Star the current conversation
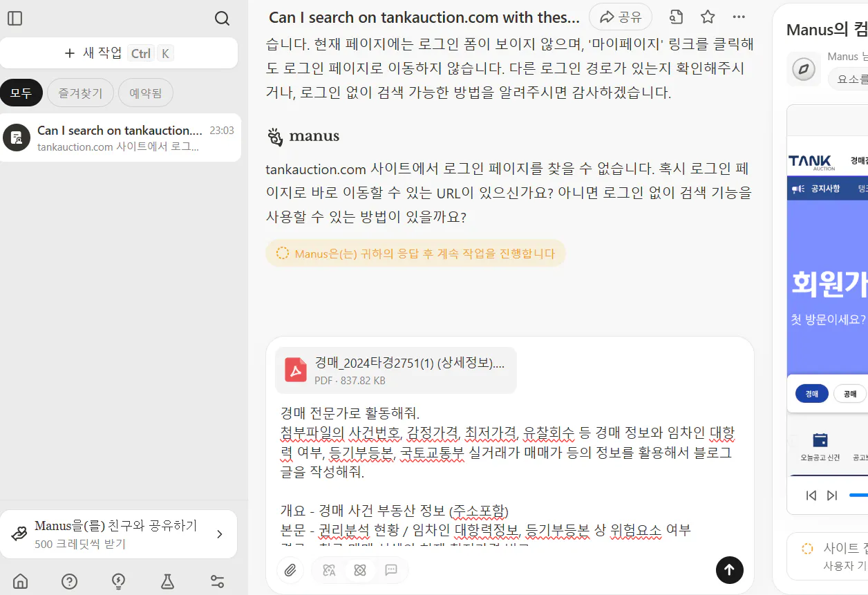This screenshot has height=595, width=868. click(x=708, y=17)
